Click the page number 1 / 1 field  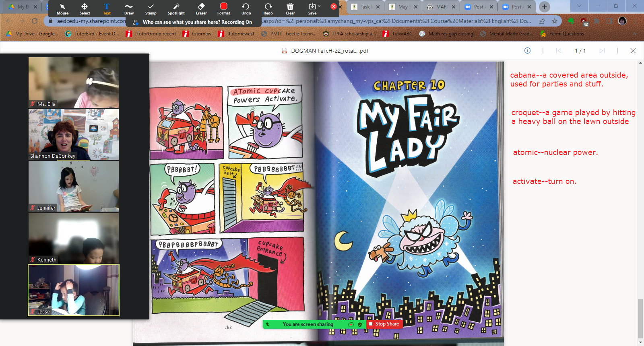580,51
